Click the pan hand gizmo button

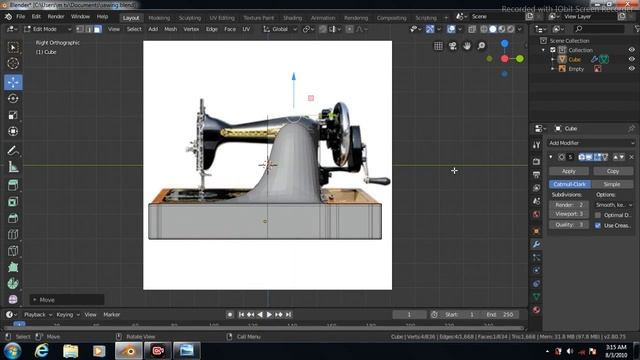point(467,46)
